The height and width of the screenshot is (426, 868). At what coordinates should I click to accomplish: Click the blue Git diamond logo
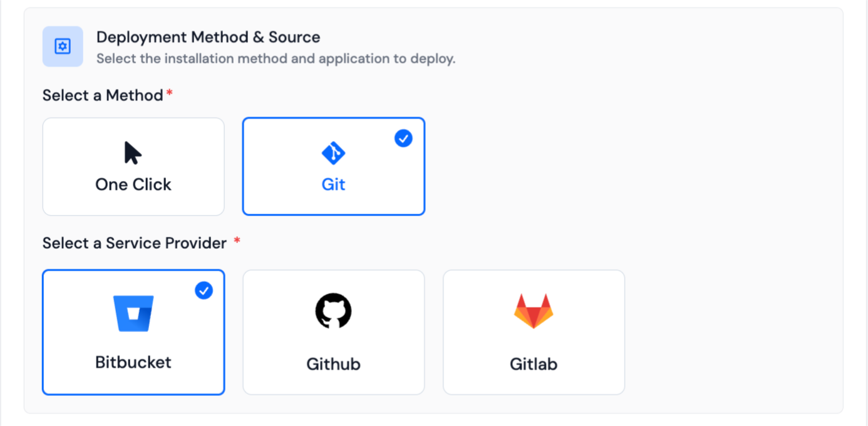(x=333, y=153)
